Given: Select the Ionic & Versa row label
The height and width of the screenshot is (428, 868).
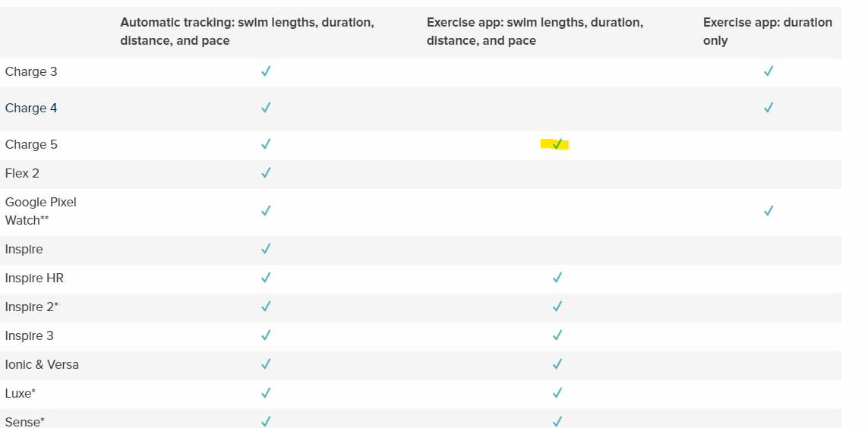Looking at the screenshot, I should (42, 364).
